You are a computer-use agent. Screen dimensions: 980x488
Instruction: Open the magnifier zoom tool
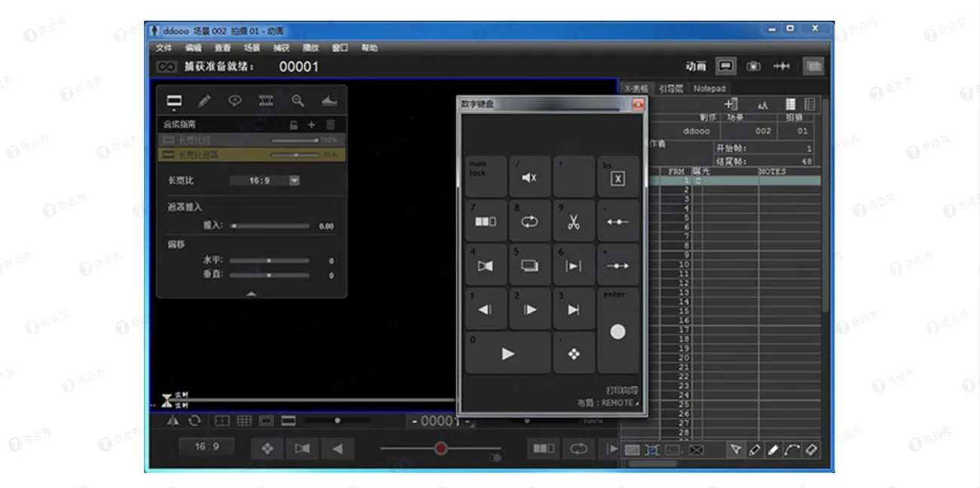(297, 100)
